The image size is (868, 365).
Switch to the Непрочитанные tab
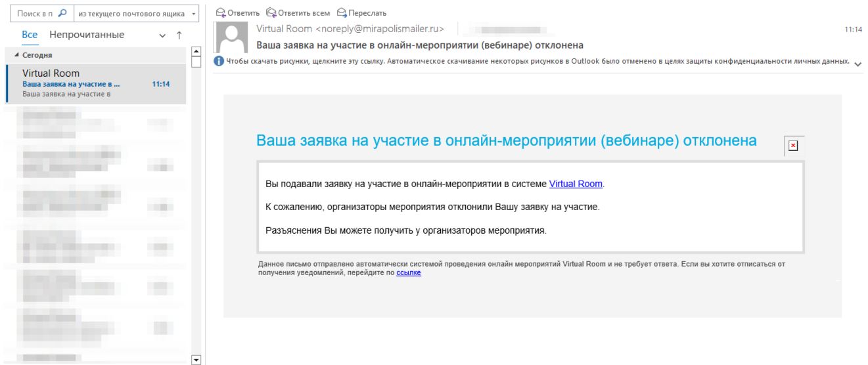click(x=87, y=35)
